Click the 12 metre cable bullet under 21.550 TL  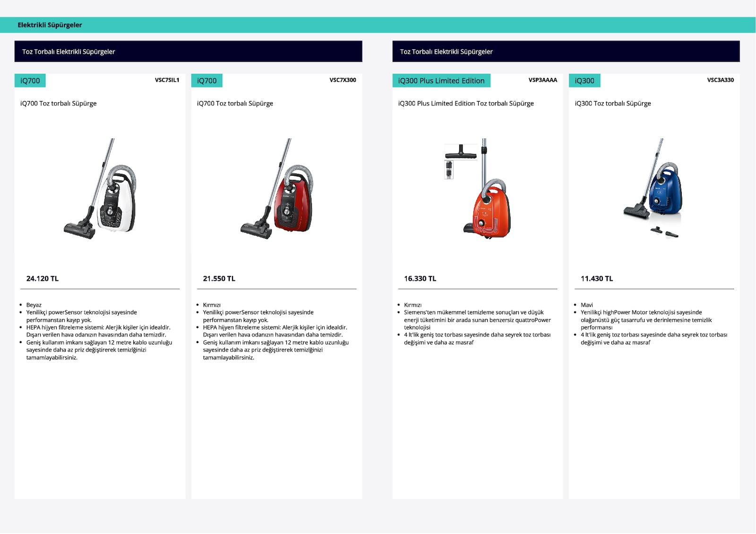276,350
